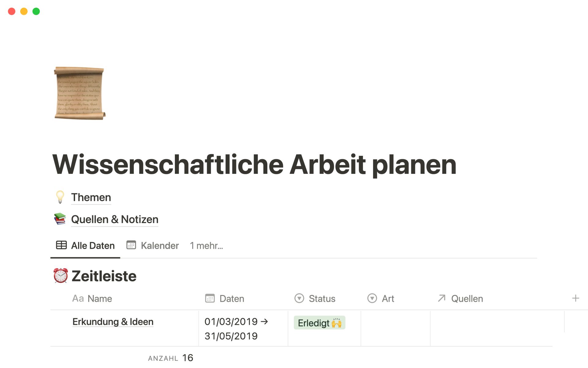Switch to the Kalender view tab
Image resolution: width=588 pixels, height=368 pixels.
(153, 246)
